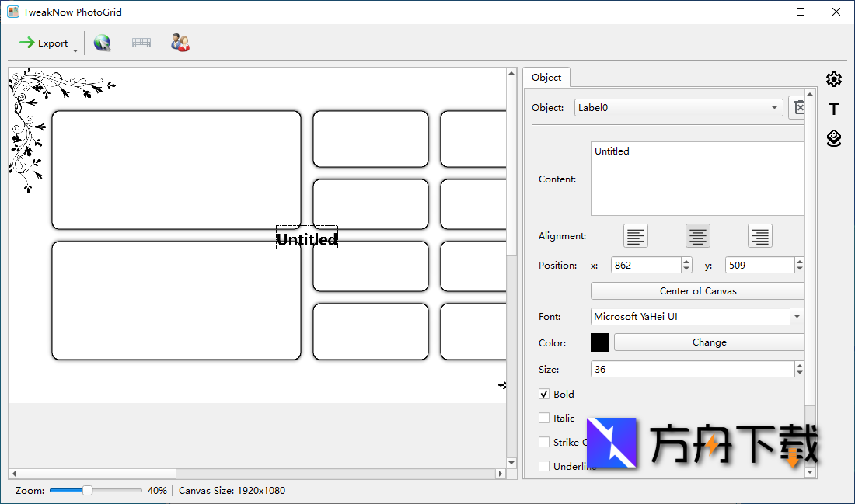Click the globe website icon in toolbar

click(102, 43)
